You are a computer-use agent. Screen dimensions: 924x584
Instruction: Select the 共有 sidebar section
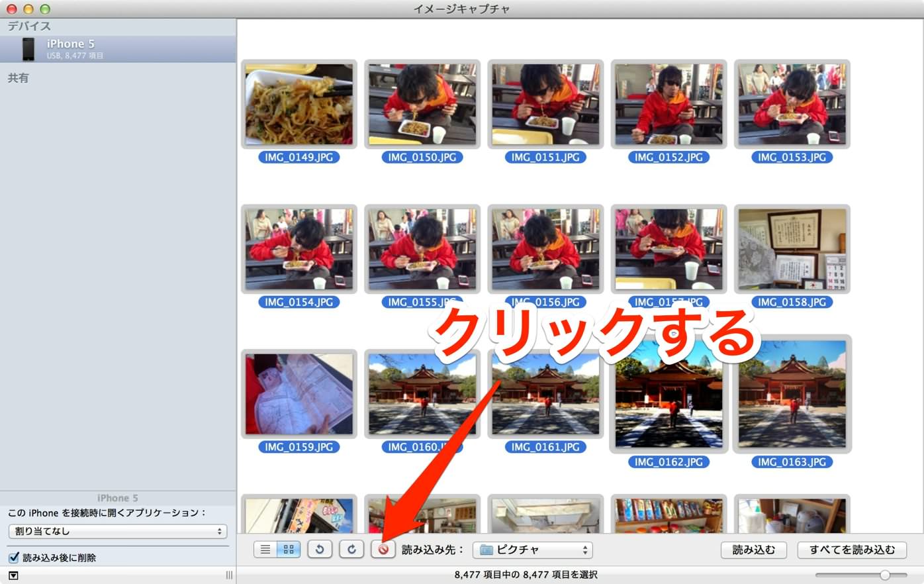(19, 78)
